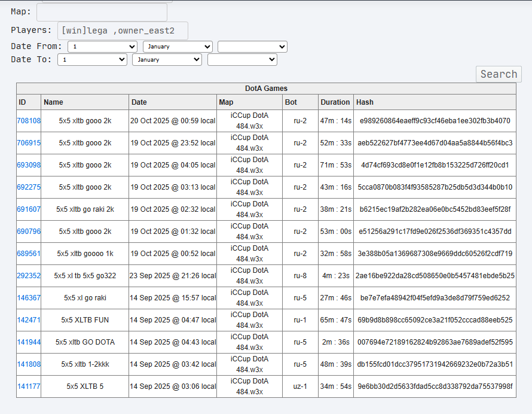Open game ID 141944 link
Screen dimensions: 532x414
(29, 342)
